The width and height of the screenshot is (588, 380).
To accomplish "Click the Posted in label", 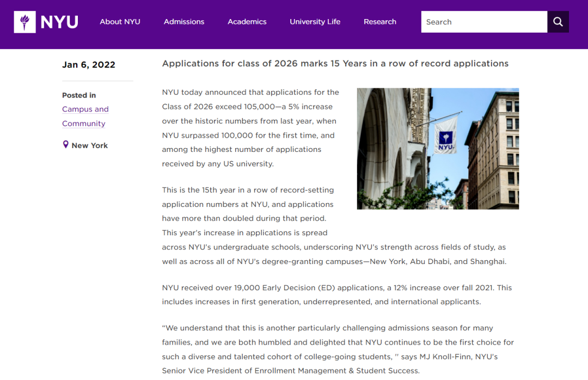I will [x=79, y=95].
